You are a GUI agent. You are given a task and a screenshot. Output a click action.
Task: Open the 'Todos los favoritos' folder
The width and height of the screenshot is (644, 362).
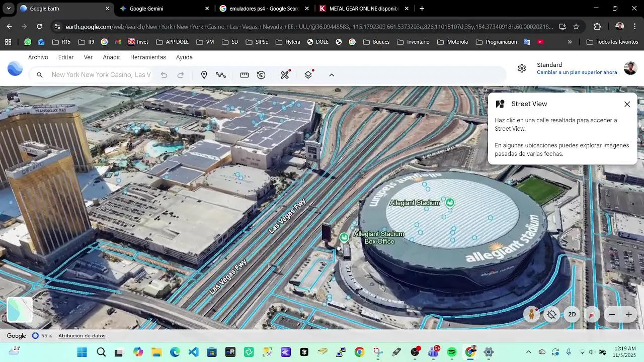612,42
